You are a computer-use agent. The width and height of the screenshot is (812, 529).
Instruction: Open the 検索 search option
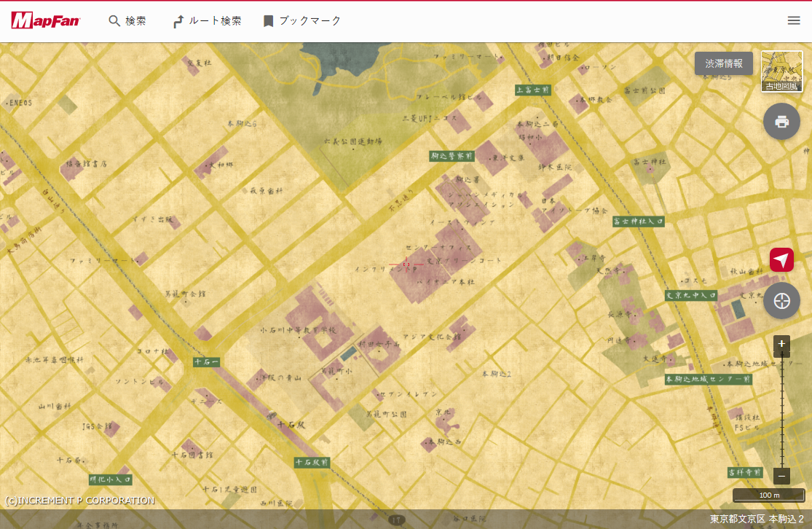coord(127,20)
